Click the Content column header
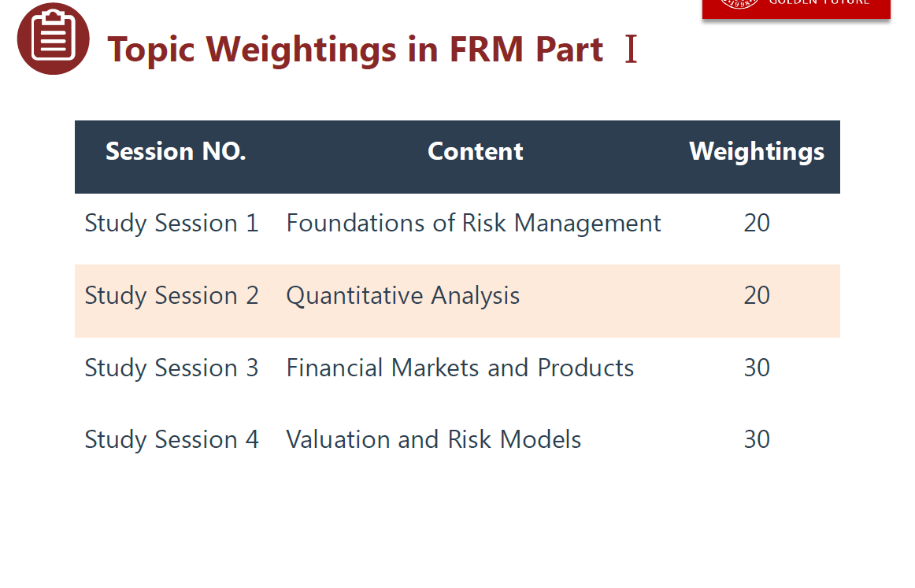 click(x=475, y=151)
